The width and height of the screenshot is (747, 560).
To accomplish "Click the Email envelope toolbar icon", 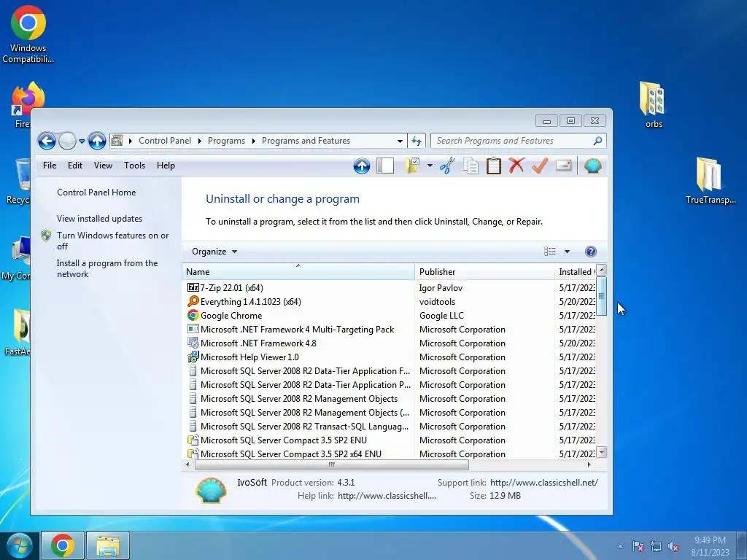I will 563,166.
